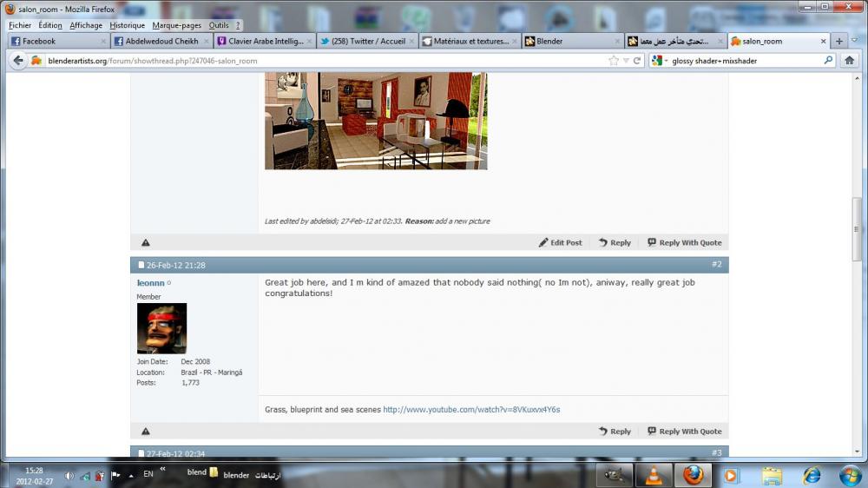Switch to Clavier Arabe Intellig... tab
868x488 pixels.
[x=264, y=41]
